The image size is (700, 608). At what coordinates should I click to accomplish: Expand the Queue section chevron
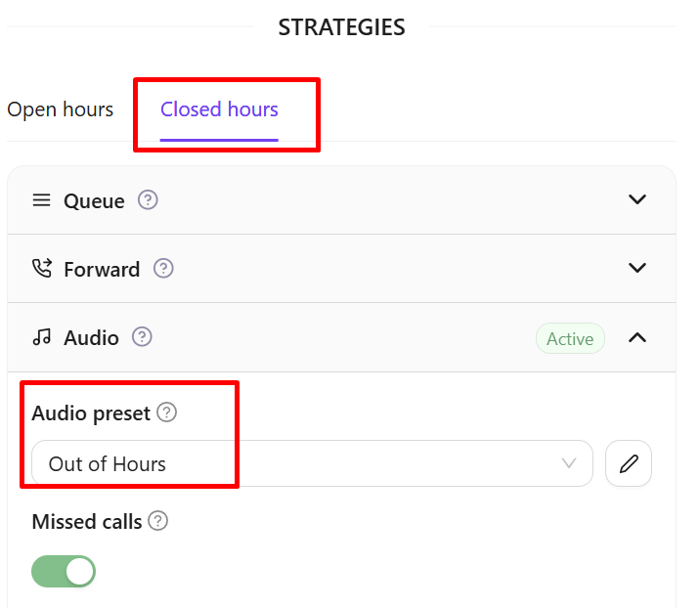[x=637, y=200]
